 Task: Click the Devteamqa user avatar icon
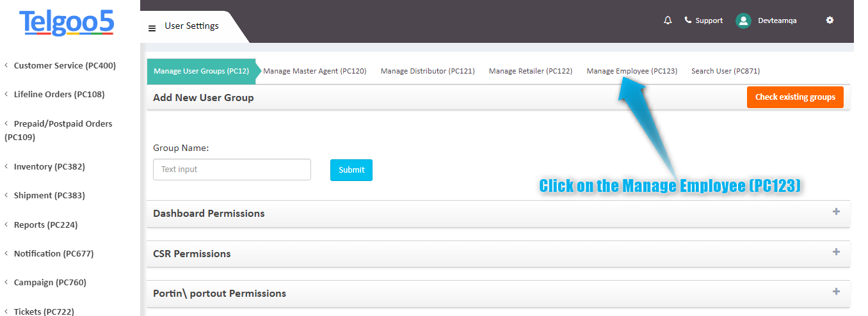(743, 20)
